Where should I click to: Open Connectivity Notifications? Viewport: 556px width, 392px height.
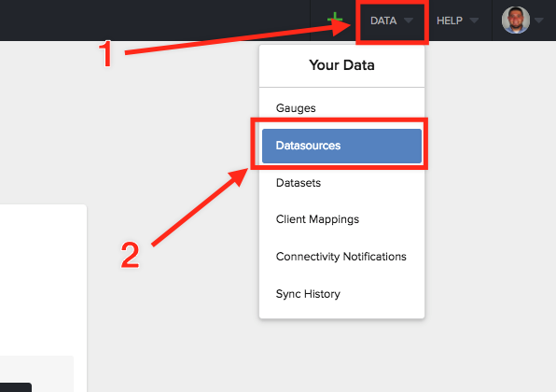[341, 256]
